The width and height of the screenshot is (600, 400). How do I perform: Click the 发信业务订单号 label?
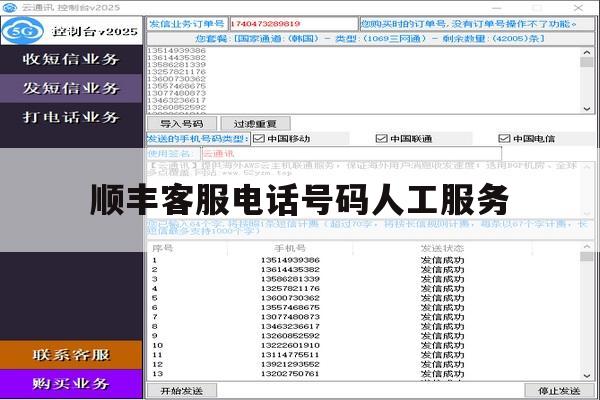[187, 24]
